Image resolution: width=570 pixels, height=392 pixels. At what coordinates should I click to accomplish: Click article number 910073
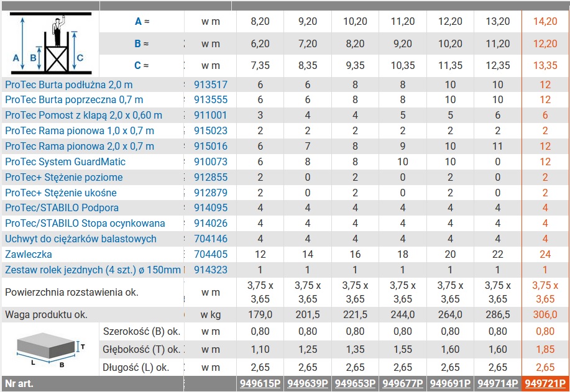pyautogui.click(x=211, y=162)
